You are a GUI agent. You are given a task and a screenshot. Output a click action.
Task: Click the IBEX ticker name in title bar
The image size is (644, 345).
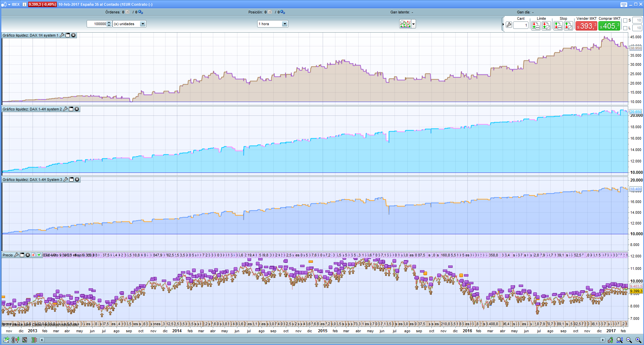(16, 4)
